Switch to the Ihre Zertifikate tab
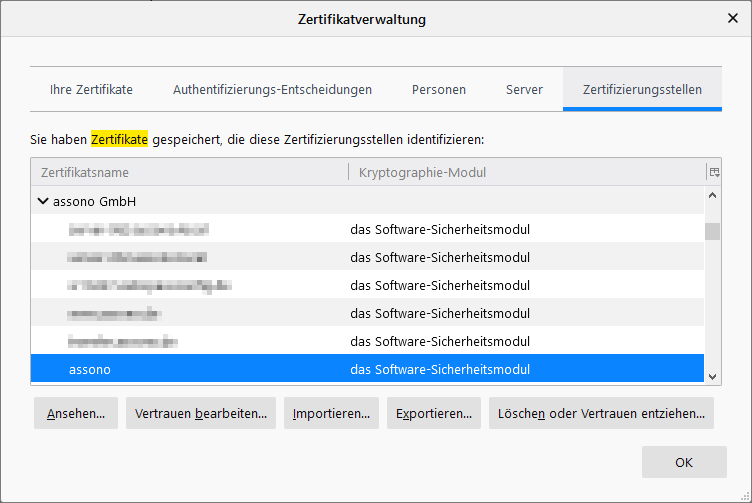 click(91, 90)
